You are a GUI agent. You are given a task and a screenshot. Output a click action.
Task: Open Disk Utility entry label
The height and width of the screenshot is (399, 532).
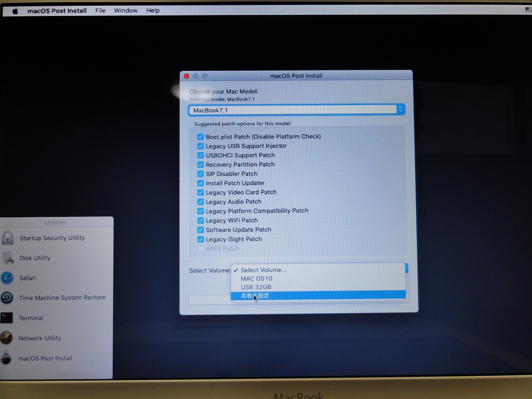point(35,258)
